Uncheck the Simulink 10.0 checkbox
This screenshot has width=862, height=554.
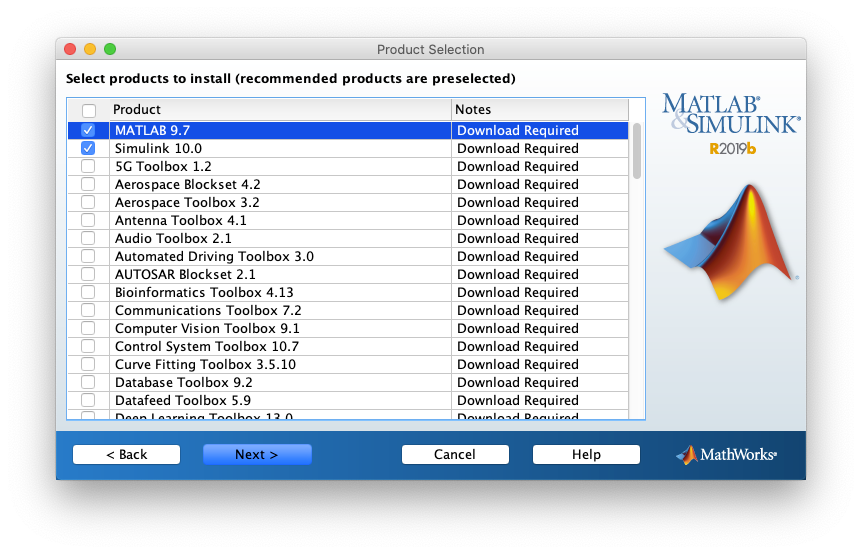coord(88,148)
